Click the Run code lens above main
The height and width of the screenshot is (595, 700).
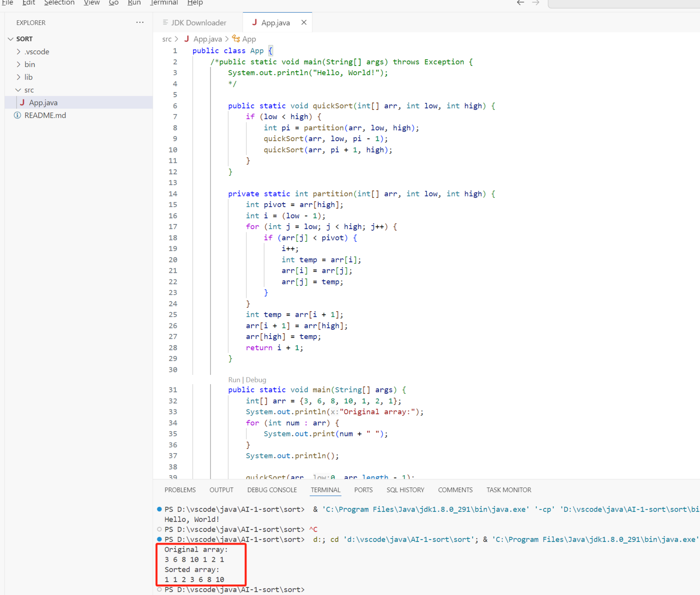[234, 380]
